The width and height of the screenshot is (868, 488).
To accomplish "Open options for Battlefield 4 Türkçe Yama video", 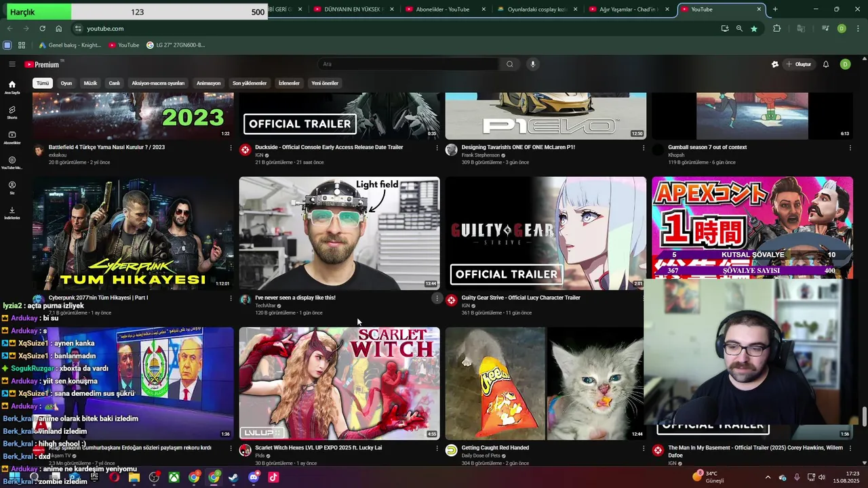I will pos(231,147).
